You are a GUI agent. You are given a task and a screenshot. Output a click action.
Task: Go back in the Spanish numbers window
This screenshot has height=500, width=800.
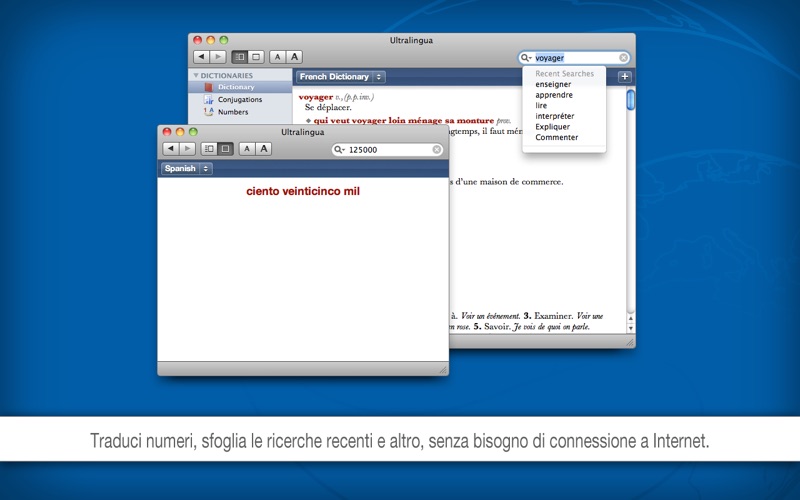171,149
